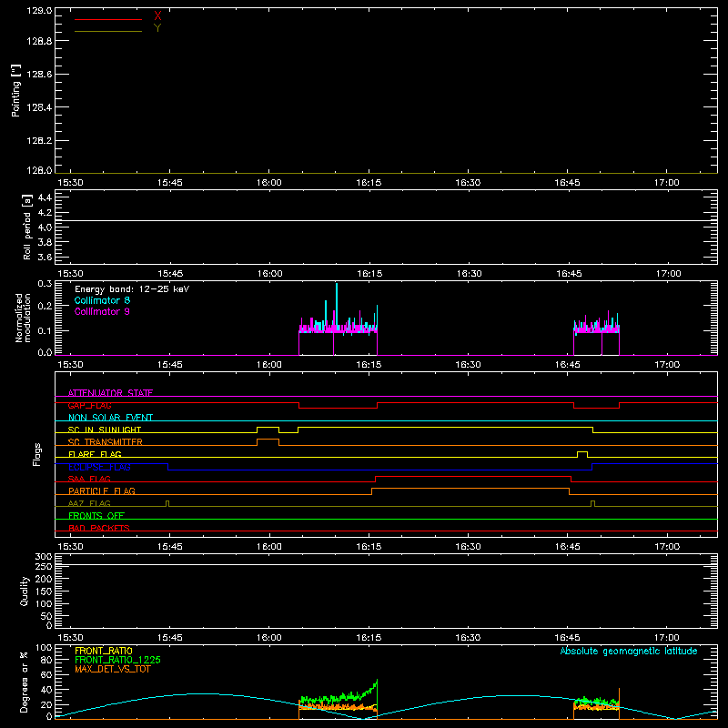Viewport: 728px width, 728px height.
Task: Select the "Energy band: 12-25 keV" caption
Action: [x=132, y=289]
